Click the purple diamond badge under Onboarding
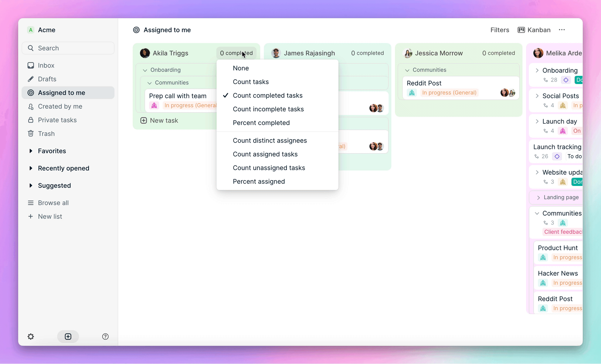 click(565, 80)
